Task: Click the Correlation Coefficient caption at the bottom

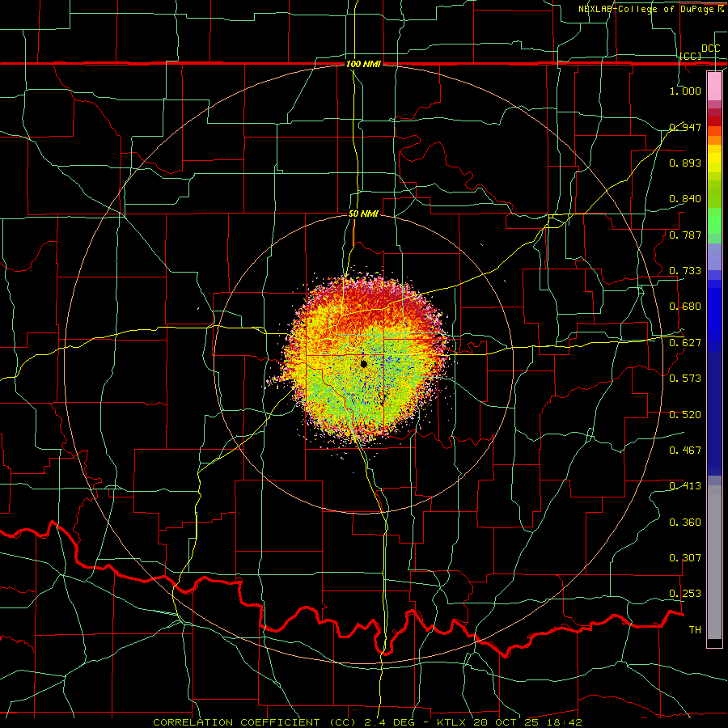Action: pos(367,722)
